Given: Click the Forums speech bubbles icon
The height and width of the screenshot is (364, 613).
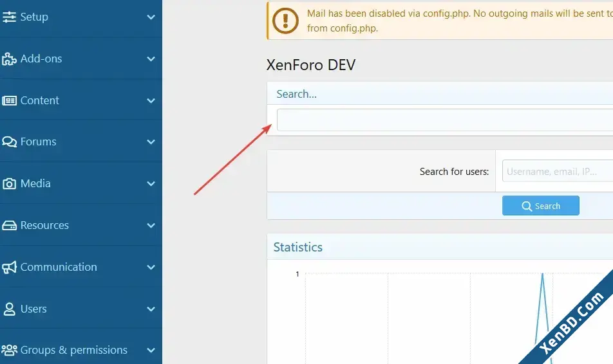Looking at the screenshot, I should [9, 141].
